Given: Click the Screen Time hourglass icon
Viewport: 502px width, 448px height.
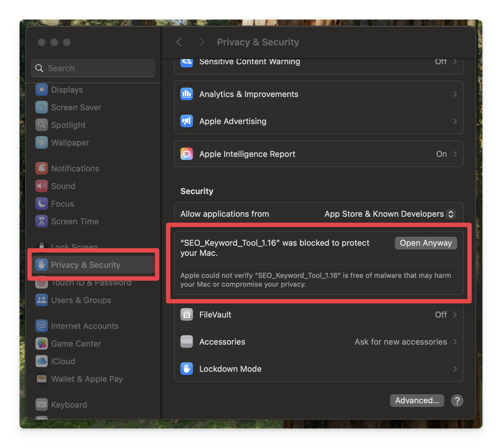Looking at the screenshot, I should 42,221.
